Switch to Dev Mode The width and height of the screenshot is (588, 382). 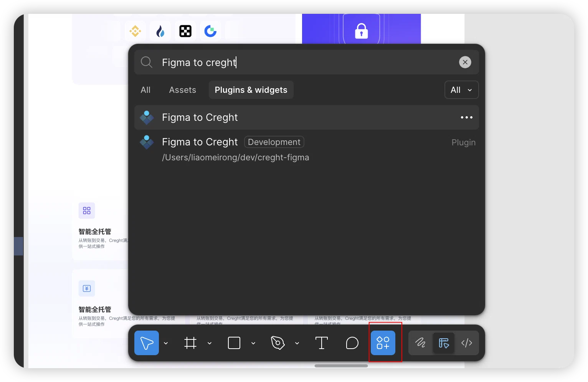coord(467,343)
